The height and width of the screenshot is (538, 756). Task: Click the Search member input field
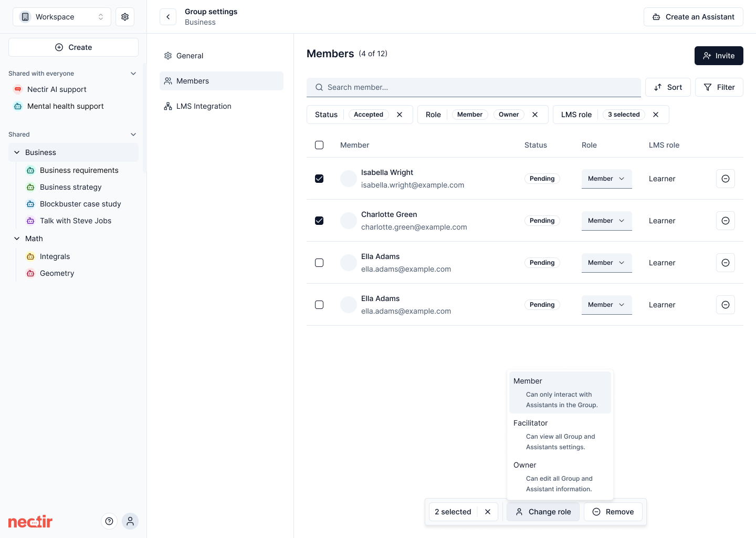(x=474, y=87)
